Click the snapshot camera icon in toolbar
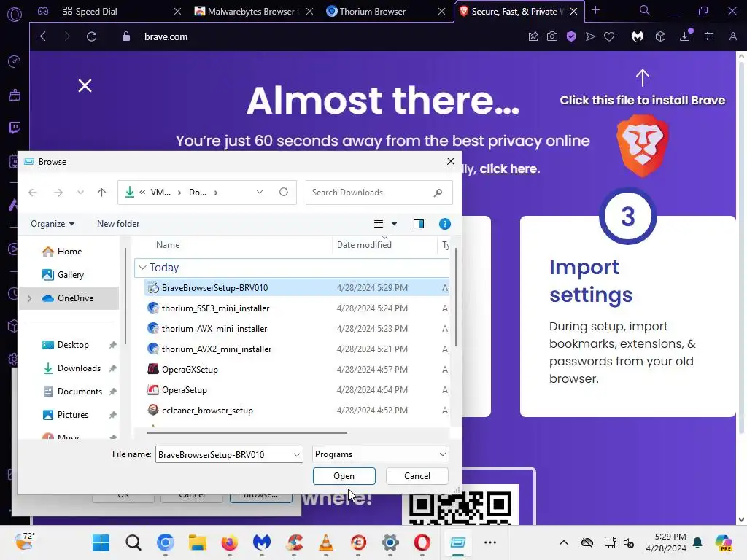Screen dimensions: 747x560 552,36
